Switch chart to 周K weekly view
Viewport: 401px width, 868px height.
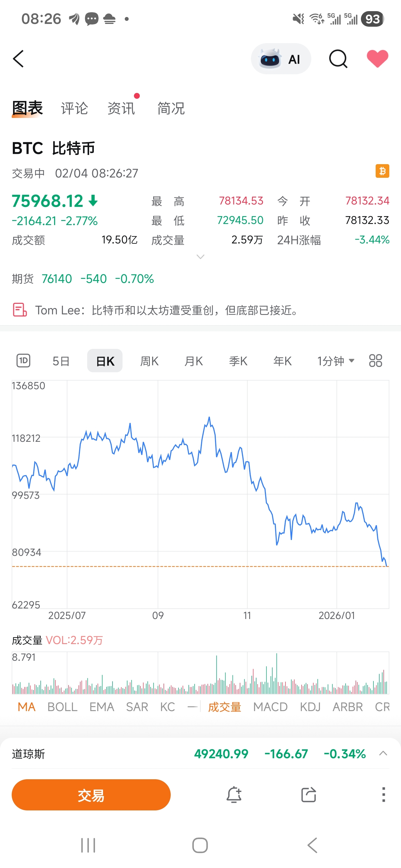[149, 361]
